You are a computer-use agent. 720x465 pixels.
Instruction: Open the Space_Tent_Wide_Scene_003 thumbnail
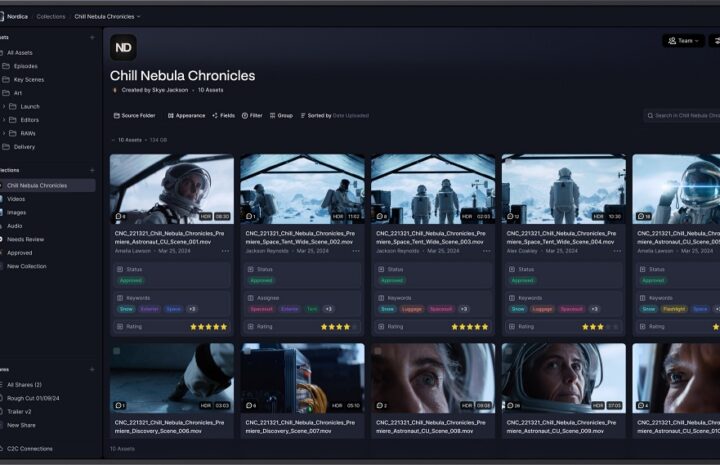[433, 189]
